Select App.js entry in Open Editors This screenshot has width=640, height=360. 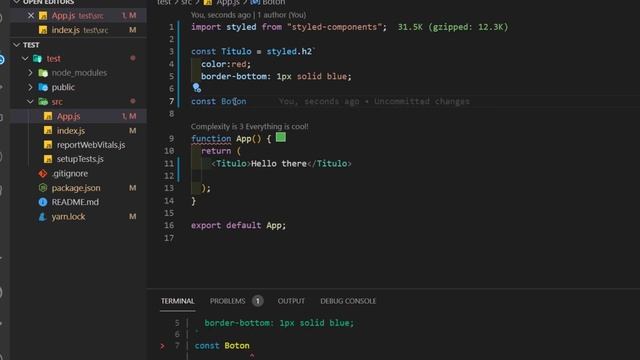78,16
